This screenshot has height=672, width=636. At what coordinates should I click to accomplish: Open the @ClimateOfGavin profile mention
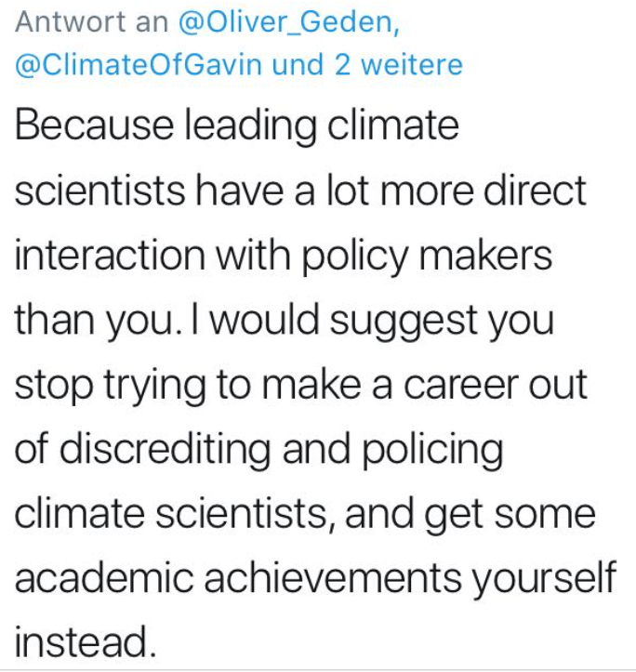click(x=139, y=65)
